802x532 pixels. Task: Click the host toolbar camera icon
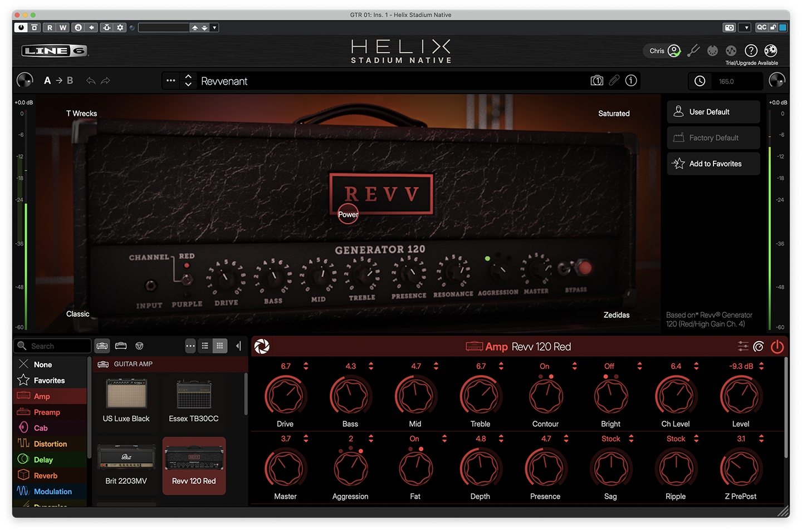point(730,27)
